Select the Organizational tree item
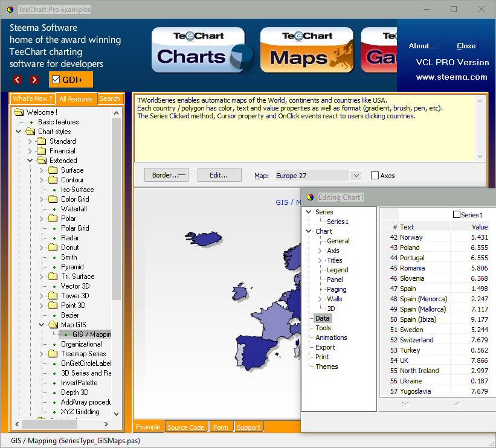This screenshot has width=496, height=448. [82, 344]
